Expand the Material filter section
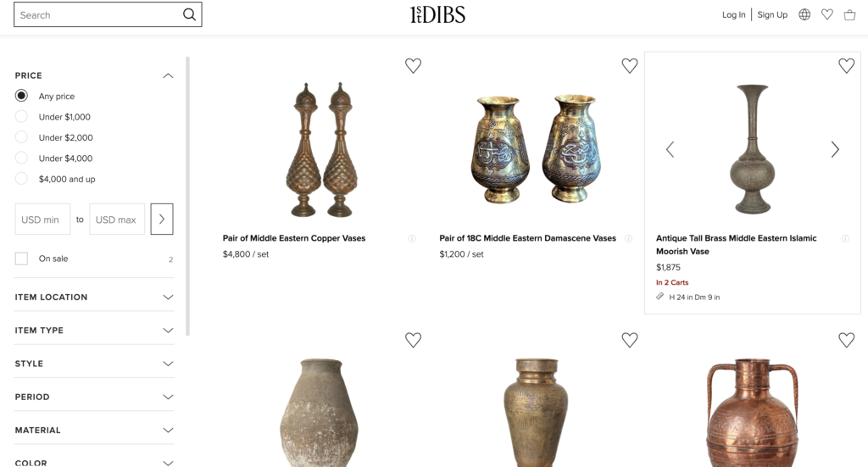 point(94,431)
